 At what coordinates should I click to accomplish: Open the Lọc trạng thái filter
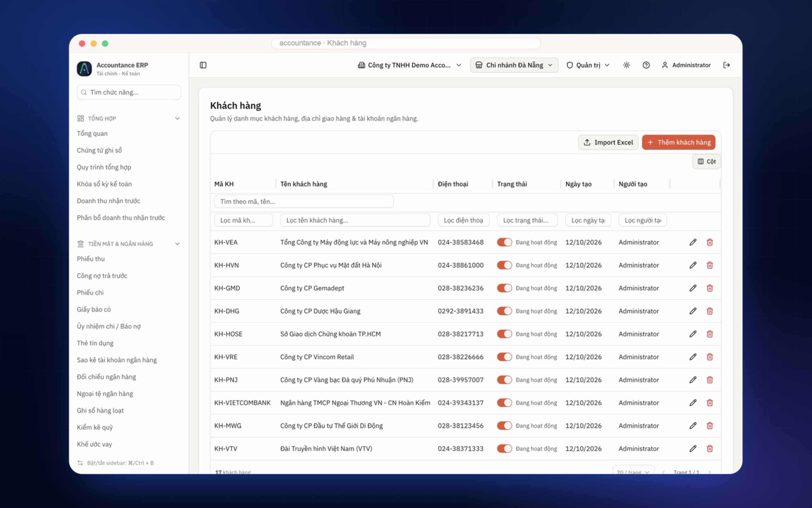527,220
